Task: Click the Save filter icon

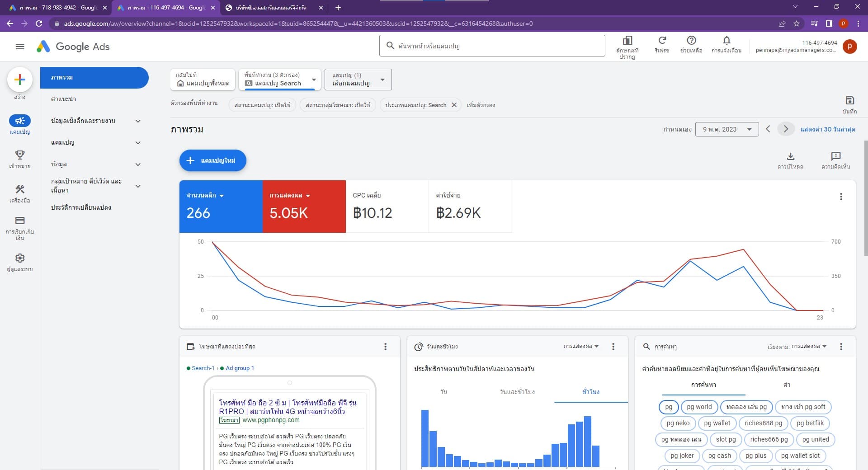Action: (849, 100)
